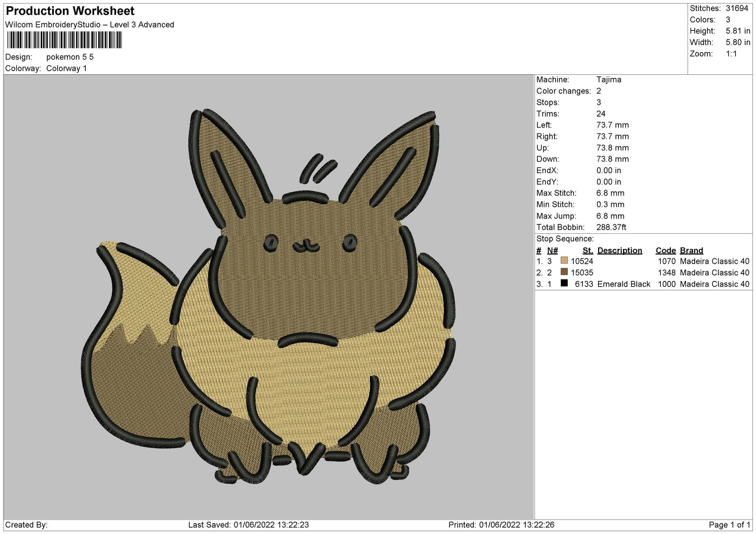Image resolution: width=756 pixels, height=534 pixels.
Task: Click the 'Created By:' footer label
Action: pyautogui.click(x=26, y=525)
